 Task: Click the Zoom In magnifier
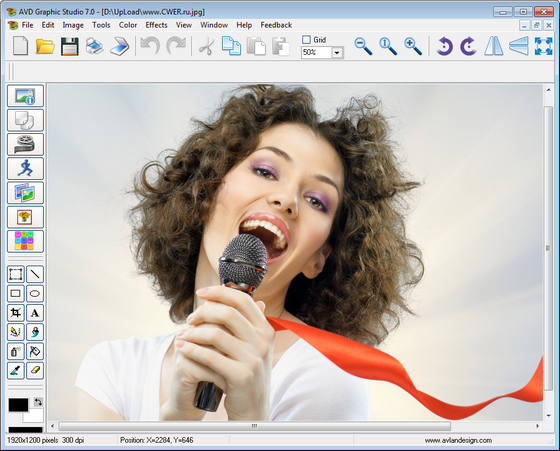(413, 46)
